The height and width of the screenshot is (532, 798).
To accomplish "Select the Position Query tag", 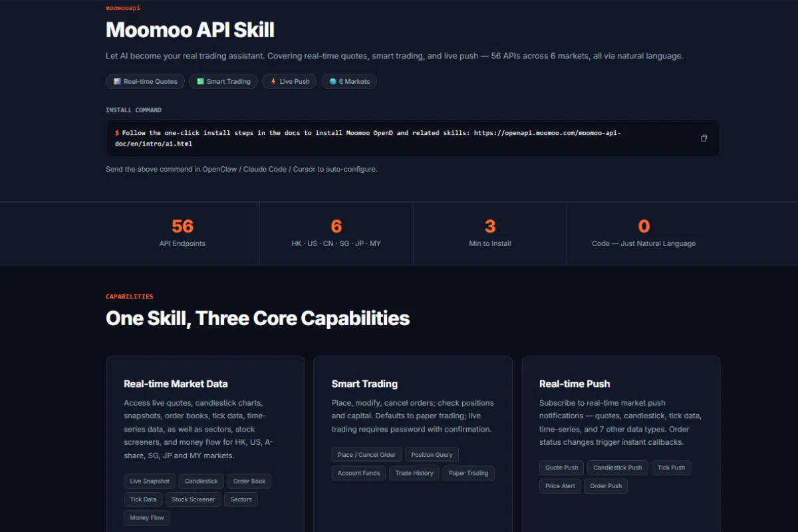I will click(432, 455).
